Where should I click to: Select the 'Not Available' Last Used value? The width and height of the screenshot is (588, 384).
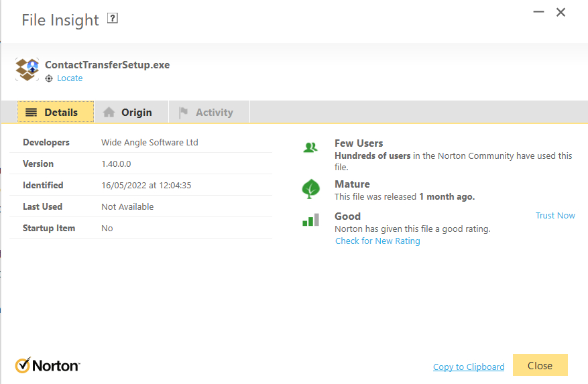tap(127, 206)
